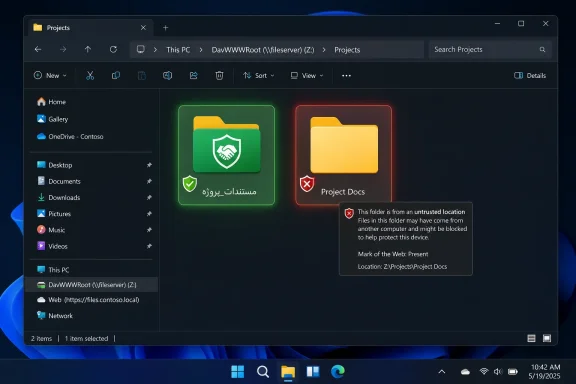Launch Microsoft Edge from taskbar

click(x=338, y=372)
